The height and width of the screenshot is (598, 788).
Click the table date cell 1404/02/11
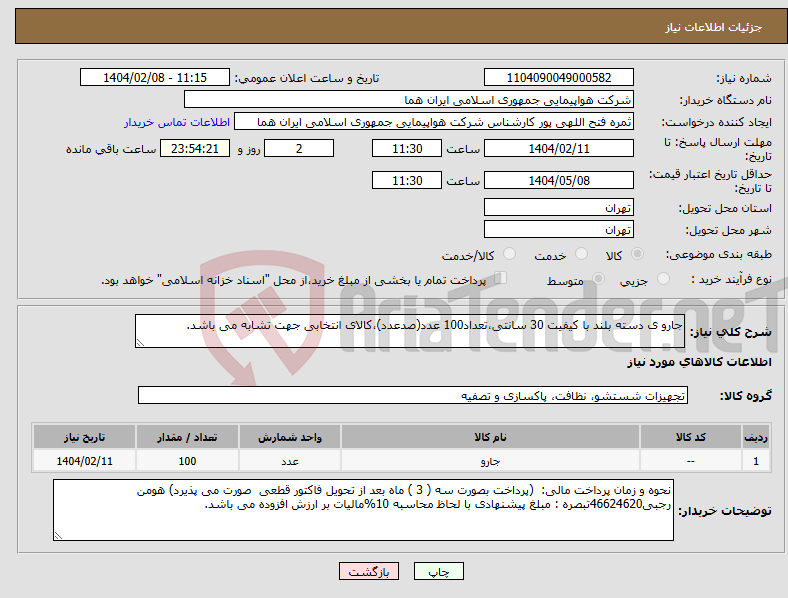84,461
